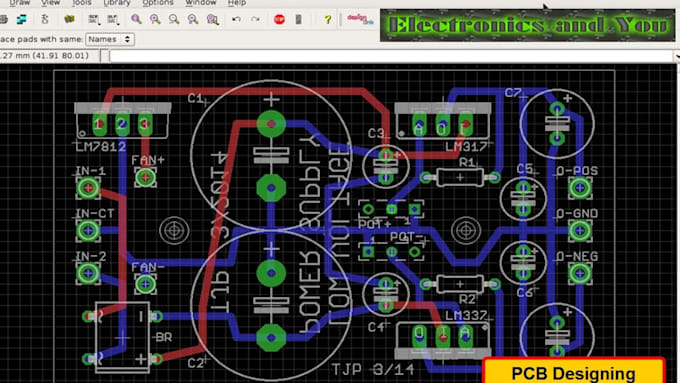Open the Help menu

click(237, 3)
